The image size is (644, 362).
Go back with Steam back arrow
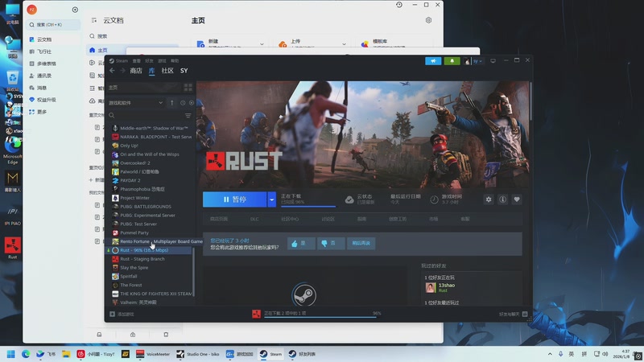[x=112, y=71]
